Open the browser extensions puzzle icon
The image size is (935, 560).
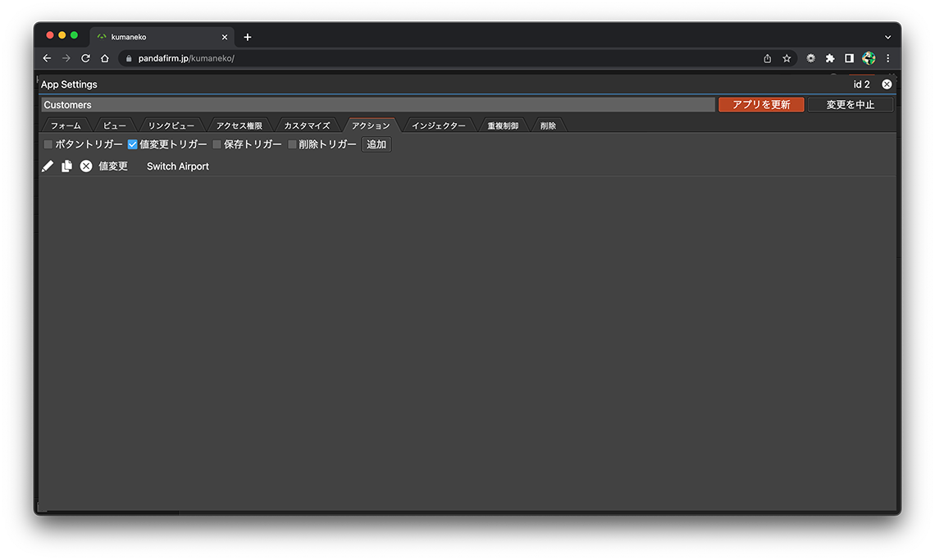coord(830,58)
